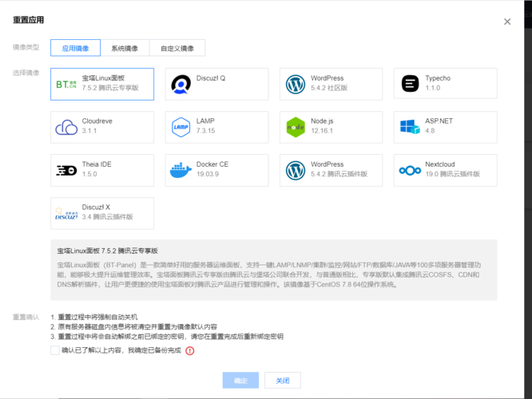
Task: Click the 镜像类型 label
Action: pyautogui.click(x=26, y=47)
